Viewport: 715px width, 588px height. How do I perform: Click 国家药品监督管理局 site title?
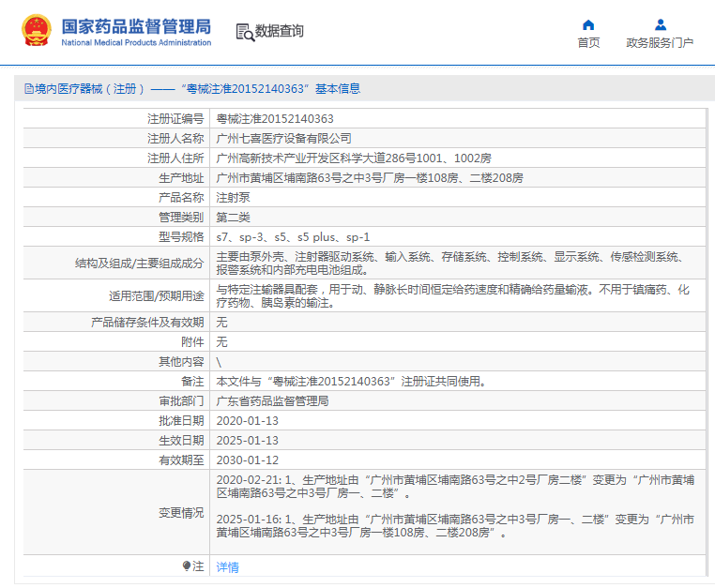(136, 26)
